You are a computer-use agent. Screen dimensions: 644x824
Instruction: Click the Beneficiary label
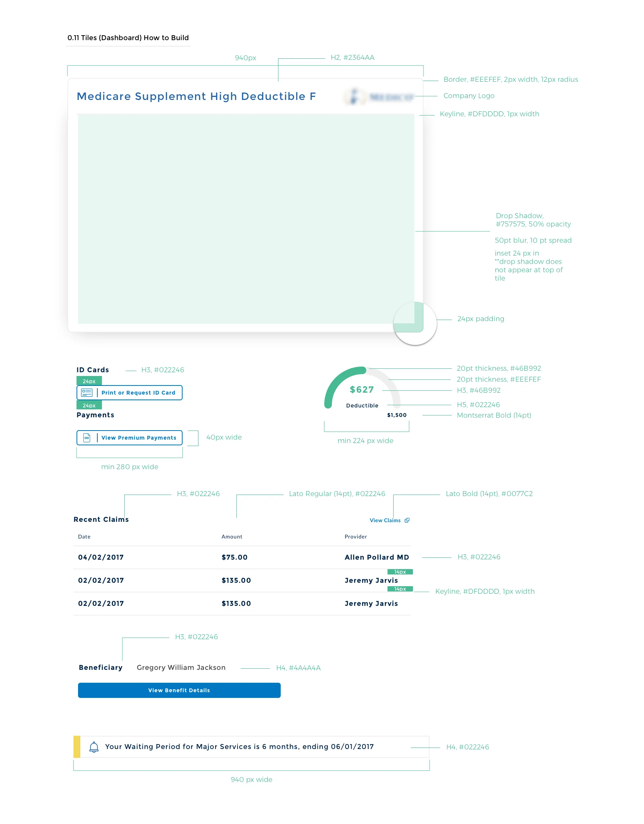click(101, 668)
